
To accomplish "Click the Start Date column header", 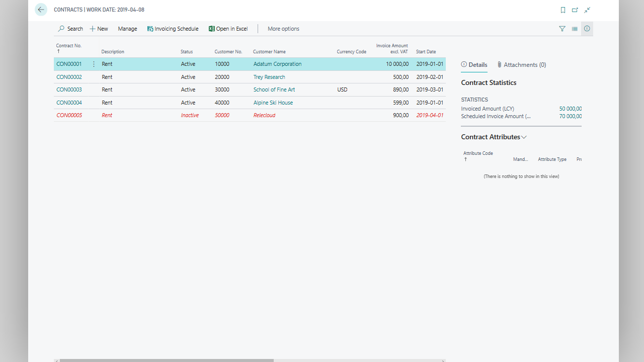I will [x=426, y=52].
